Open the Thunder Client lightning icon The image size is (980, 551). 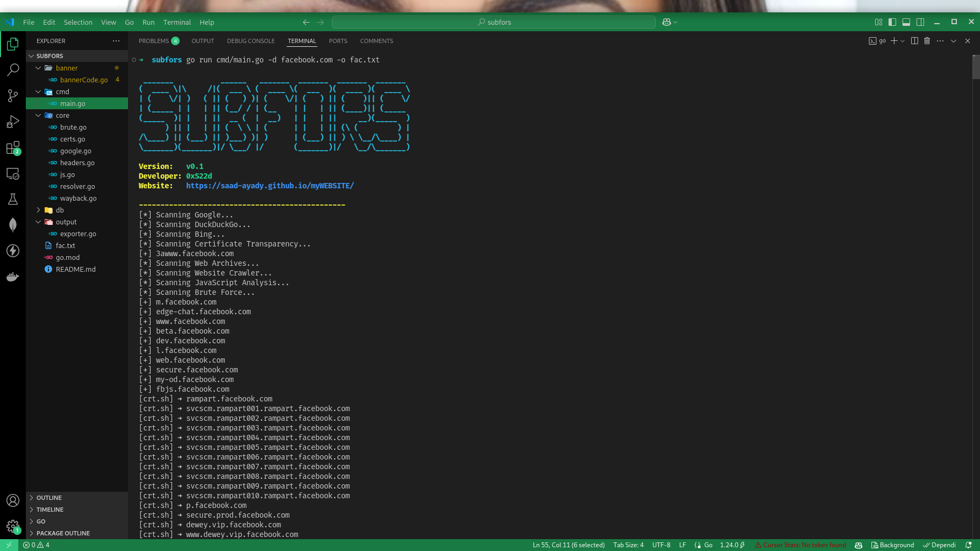(x=13, y=251)
